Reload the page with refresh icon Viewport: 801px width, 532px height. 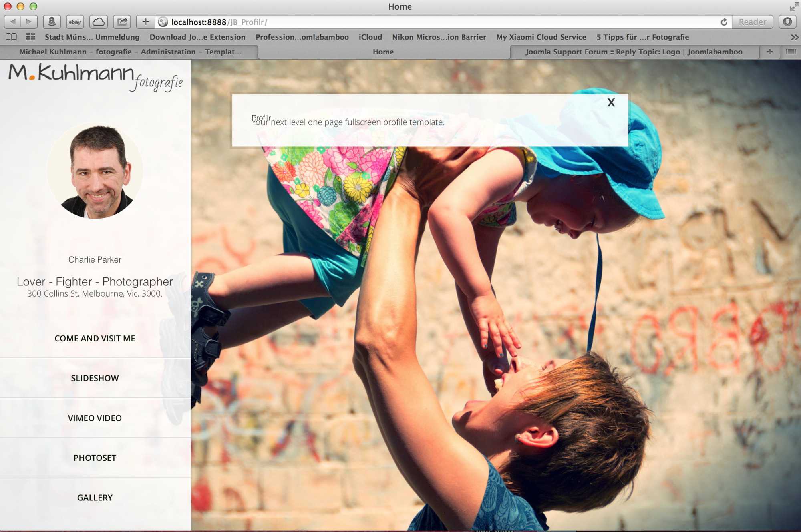(724, 22)
